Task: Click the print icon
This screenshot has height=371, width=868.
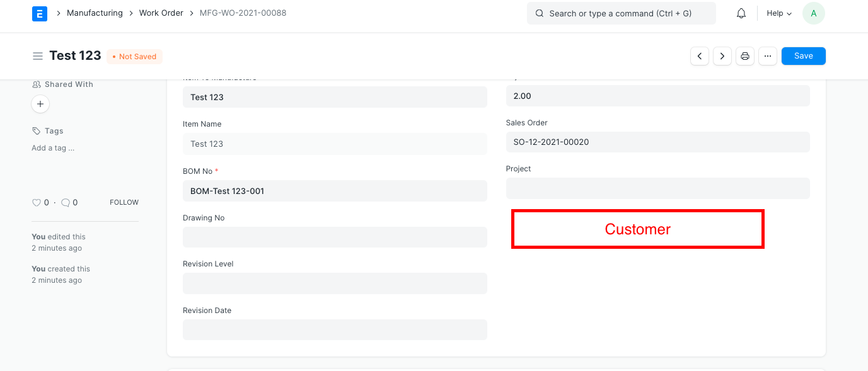Action: tap(745, 55)
